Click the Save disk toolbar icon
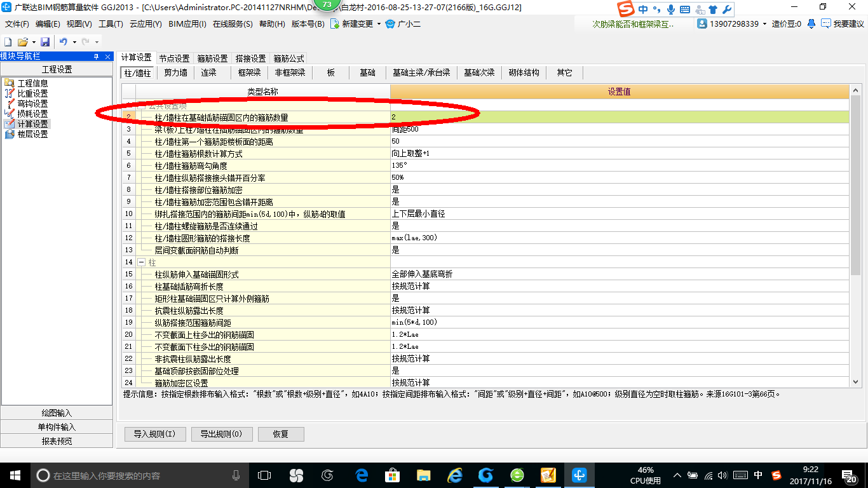The width and height of the screenshot is (868, 488). click(45, 41)
